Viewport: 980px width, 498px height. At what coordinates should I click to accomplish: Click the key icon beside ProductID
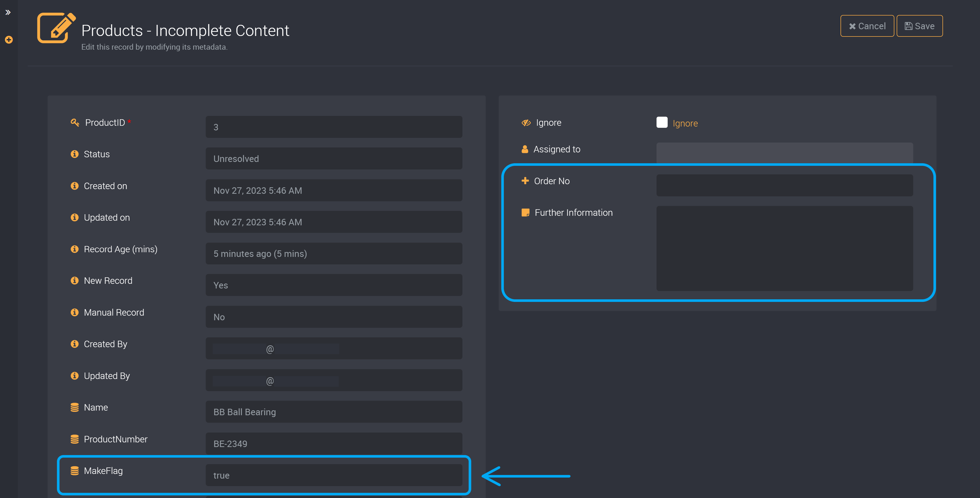[75, 123]
